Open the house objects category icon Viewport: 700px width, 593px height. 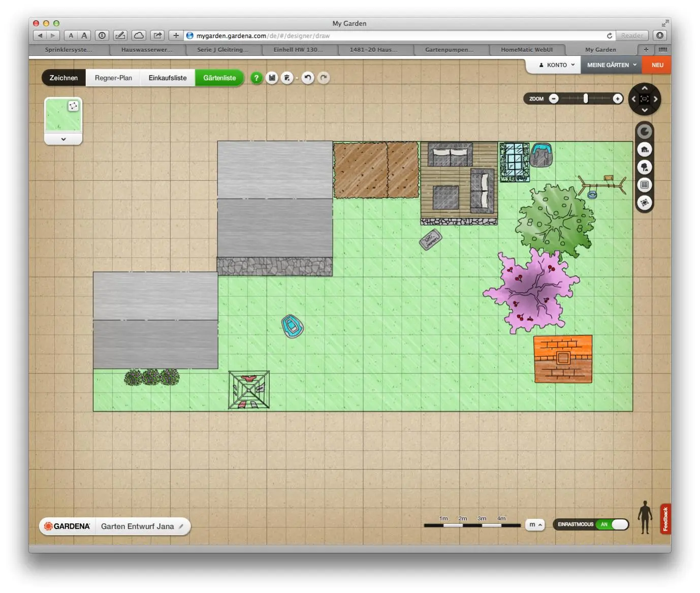click(x=645, y=149)
